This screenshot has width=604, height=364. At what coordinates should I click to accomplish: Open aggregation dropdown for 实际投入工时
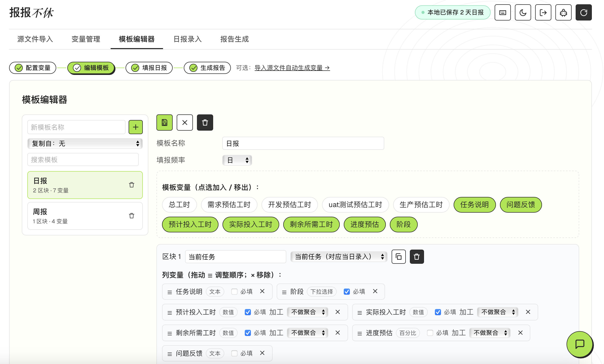[x=498, y=312]
